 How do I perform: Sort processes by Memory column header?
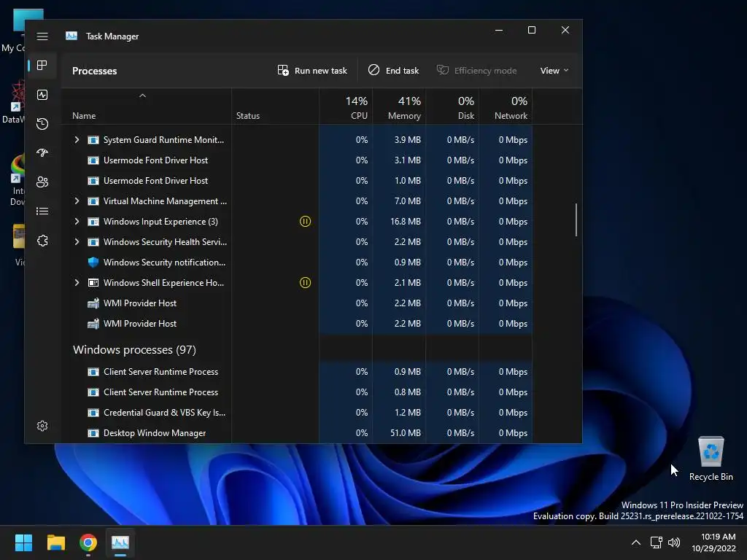pyautogui.click(x=399, y=108)
